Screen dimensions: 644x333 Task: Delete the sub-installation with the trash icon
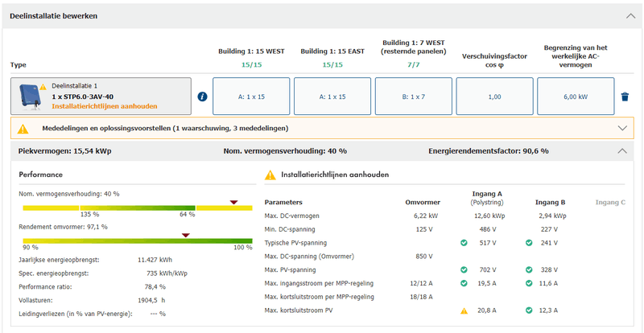coord(624,97)
